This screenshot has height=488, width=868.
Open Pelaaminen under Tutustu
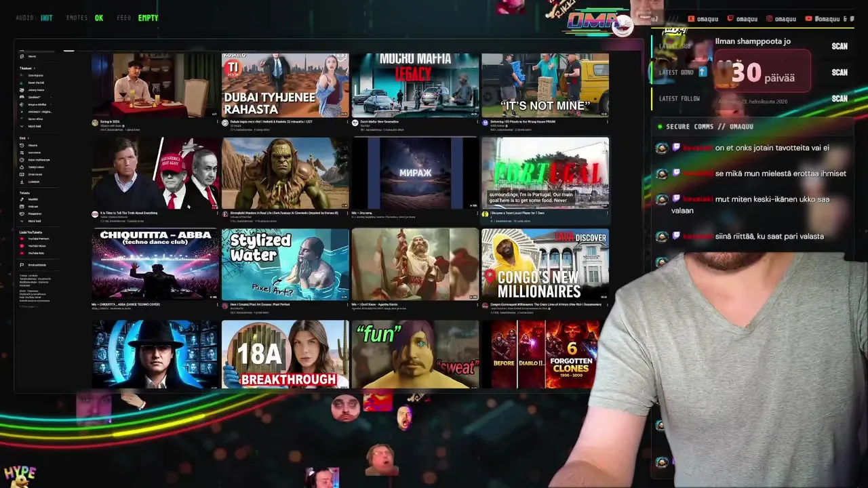pyautogui.click(x=31, y=213)
